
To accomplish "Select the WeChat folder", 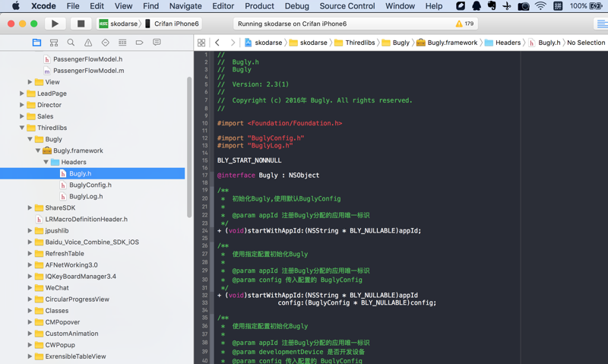I will point(57,288).
